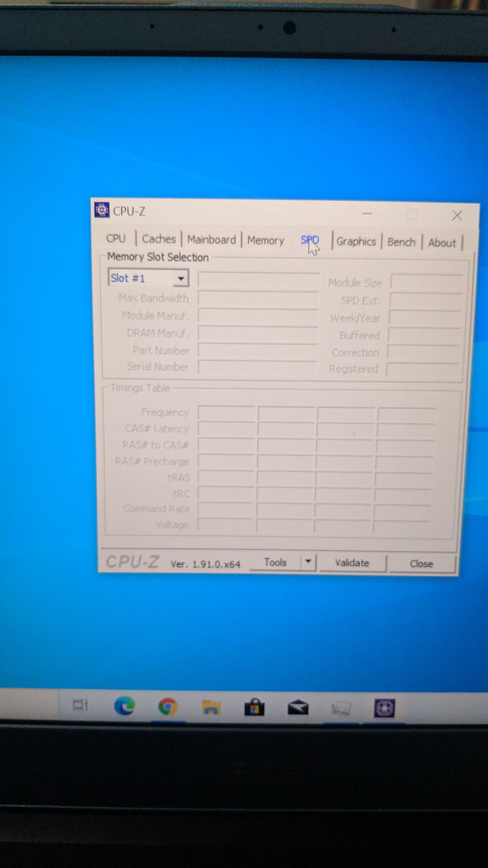Show the About tab
This screenshot has height=868, width=488.
tap(442, 243)
